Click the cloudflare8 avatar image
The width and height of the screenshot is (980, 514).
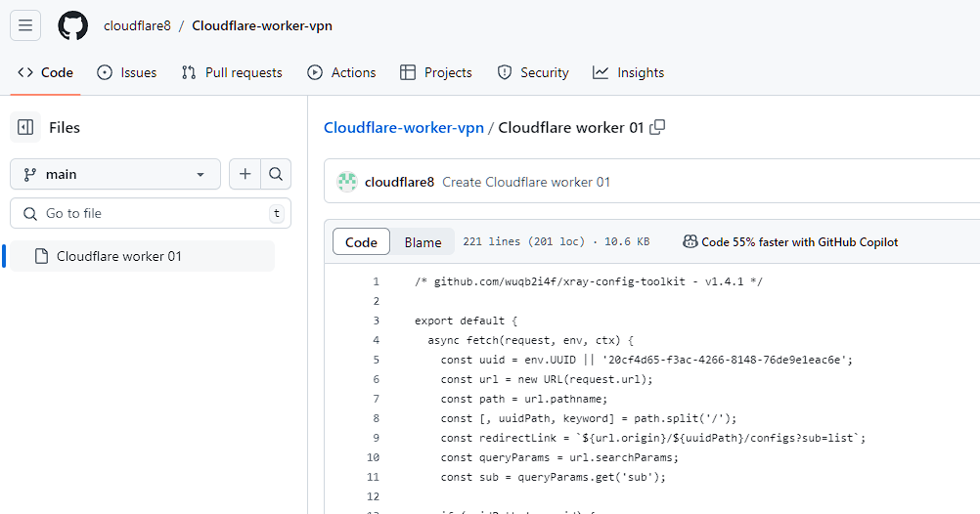(347, 182)
